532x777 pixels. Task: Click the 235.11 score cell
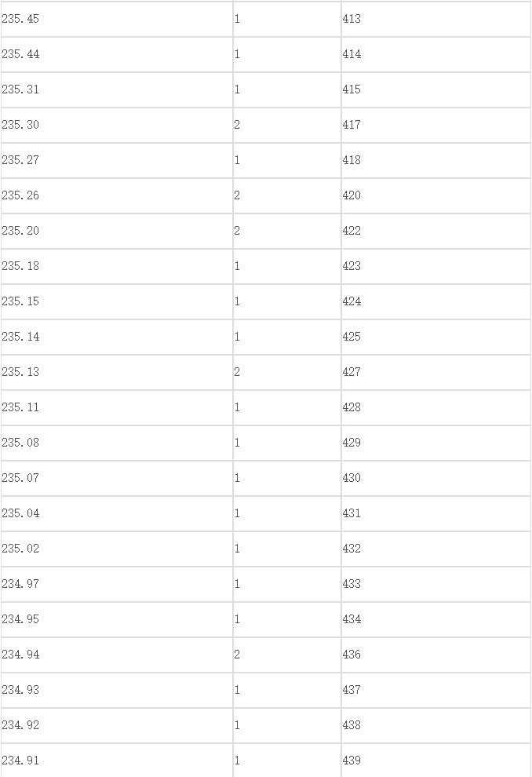click(117, 408)
